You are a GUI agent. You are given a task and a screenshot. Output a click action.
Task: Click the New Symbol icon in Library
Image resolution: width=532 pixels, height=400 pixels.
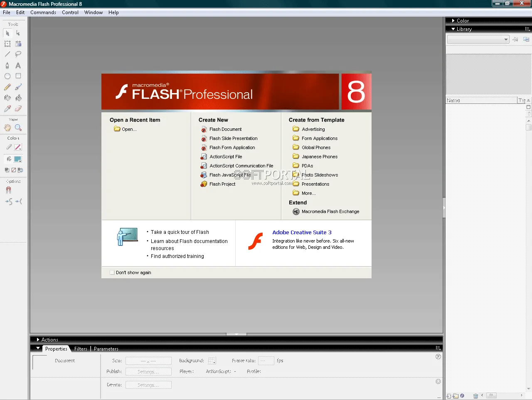pos(449,396)
